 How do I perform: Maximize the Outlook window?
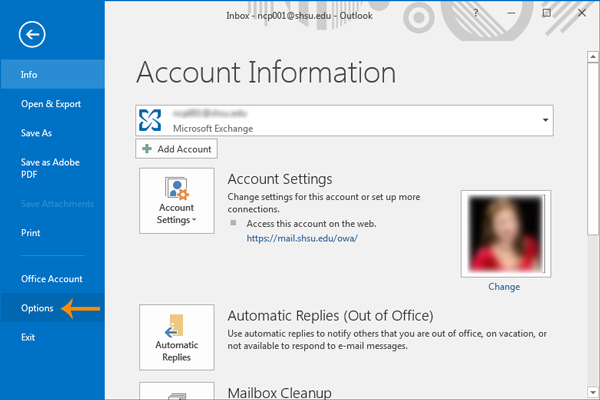(547, 13)
